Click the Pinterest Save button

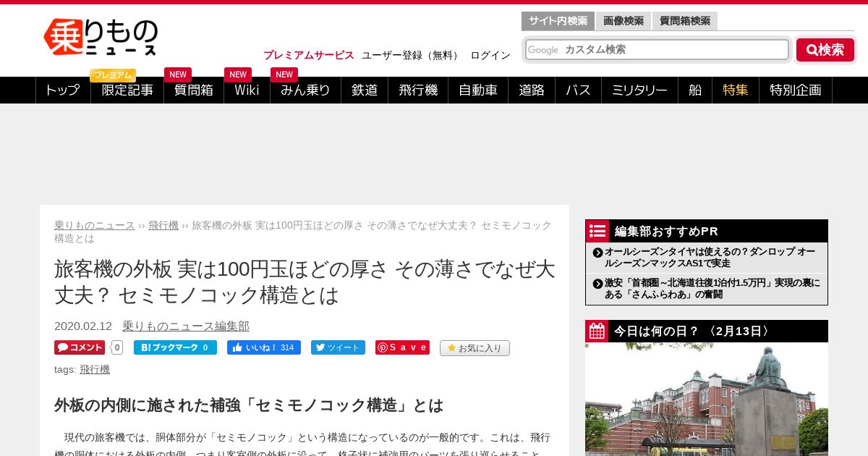[x=402, y=347]
